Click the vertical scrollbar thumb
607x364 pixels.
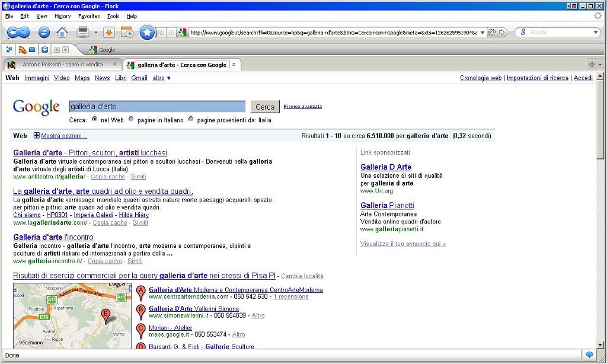click(x=600, y=119)
